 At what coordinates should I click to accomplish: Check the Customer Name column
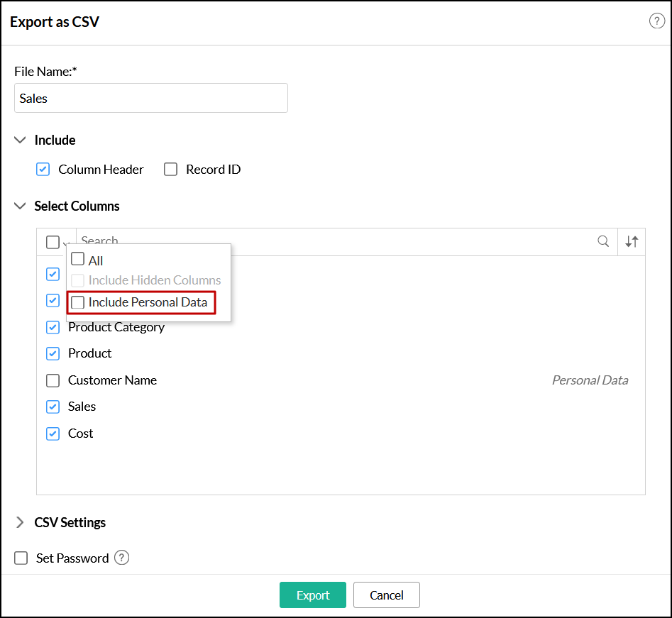click(x=53, y=380)
